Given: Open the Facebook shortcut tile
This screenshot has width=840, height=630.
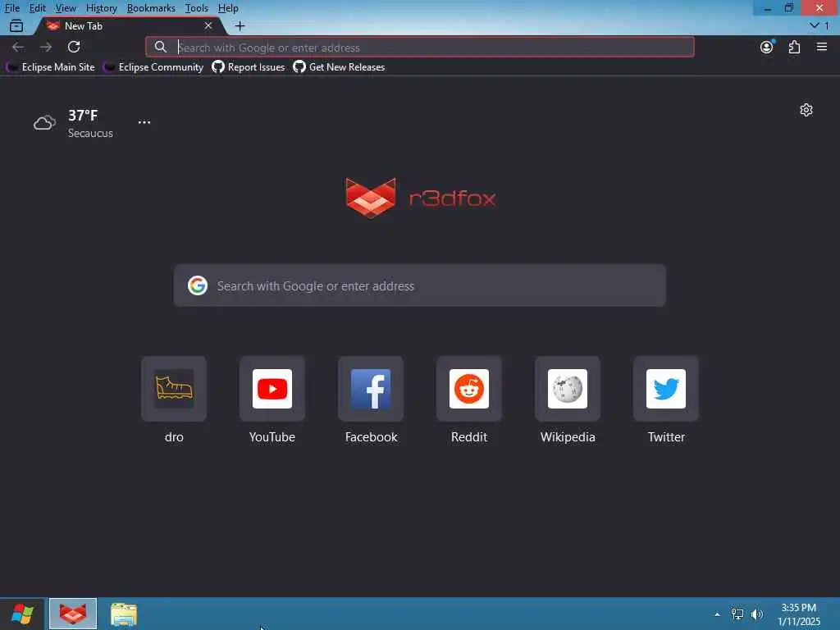Looking at the screenshot, I should (371, 389).
